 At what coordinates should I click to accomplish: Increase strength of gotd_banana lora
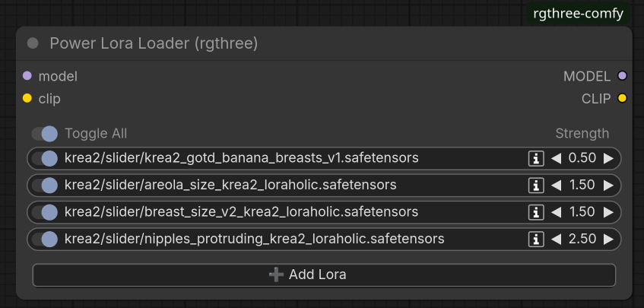click(609, 158)
